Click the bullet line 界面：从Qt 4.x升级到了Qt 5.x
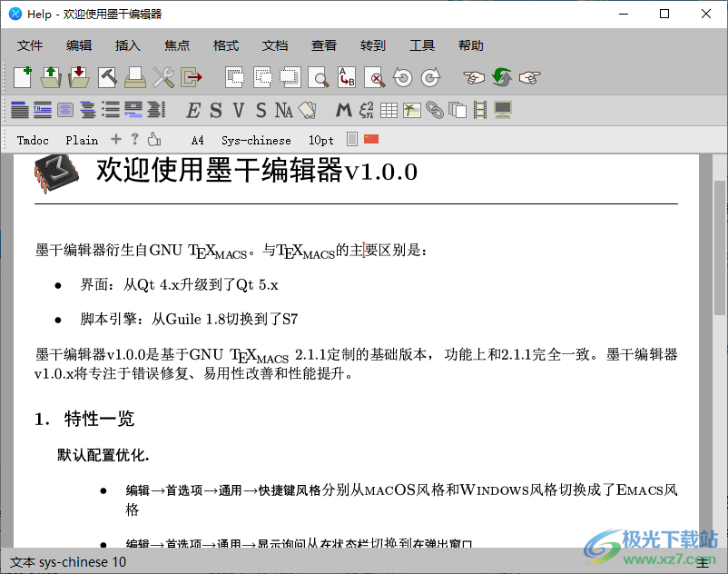Screen dimensions: 728x574 [x=179, y=284]
